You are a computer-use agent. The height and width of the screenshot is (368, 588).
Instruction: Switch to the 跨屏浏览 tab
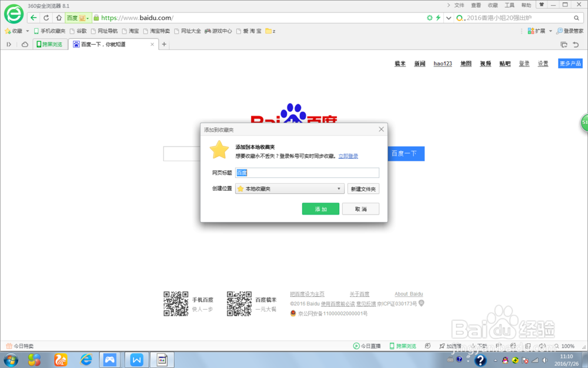50,44
